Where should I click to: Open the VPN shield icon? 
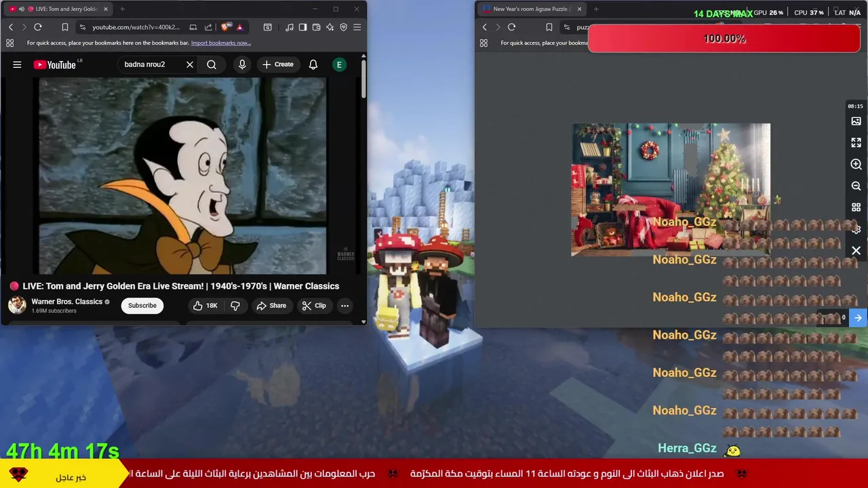[343, 27]
